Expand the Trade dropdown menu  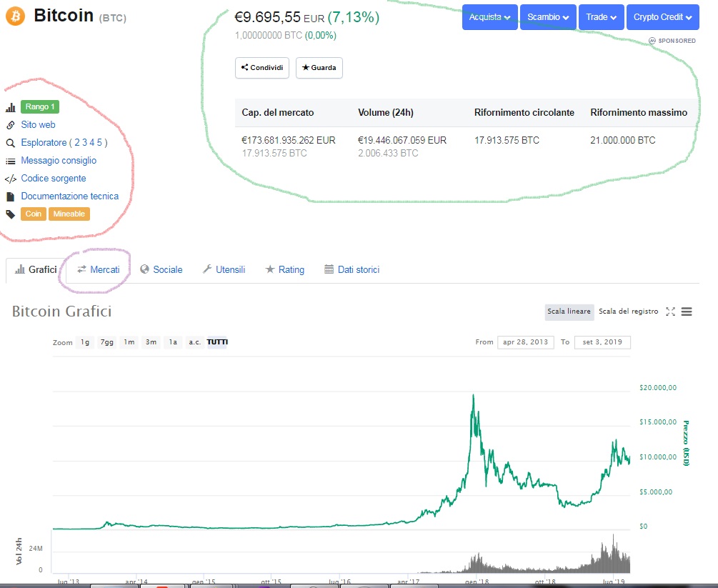point(602,17)
